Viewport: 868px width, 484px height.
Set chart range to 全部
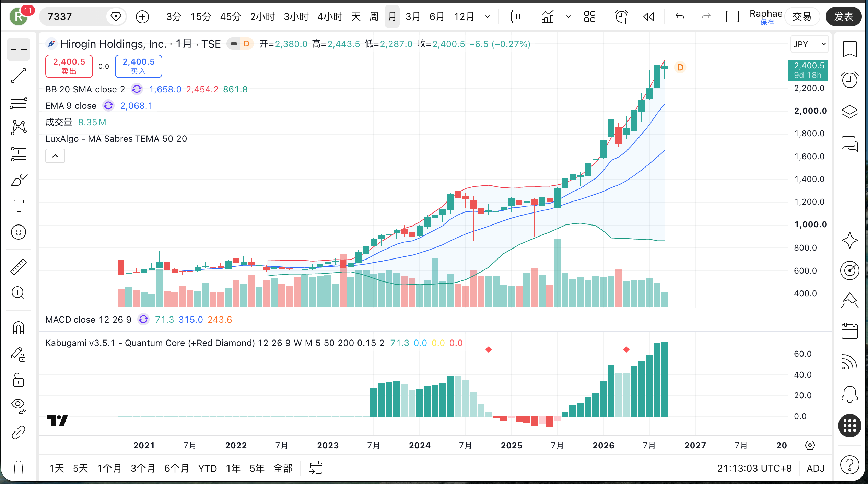coord(283,468)
